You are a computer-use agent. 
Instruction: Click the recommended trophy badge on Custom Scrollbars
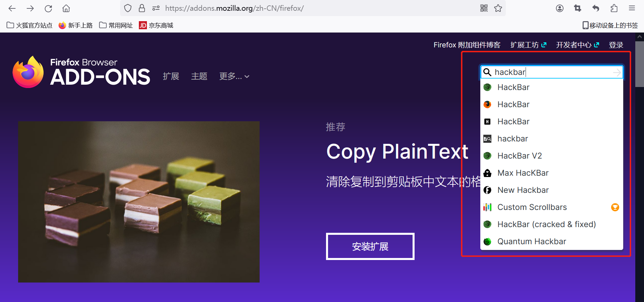coord(615,207)
